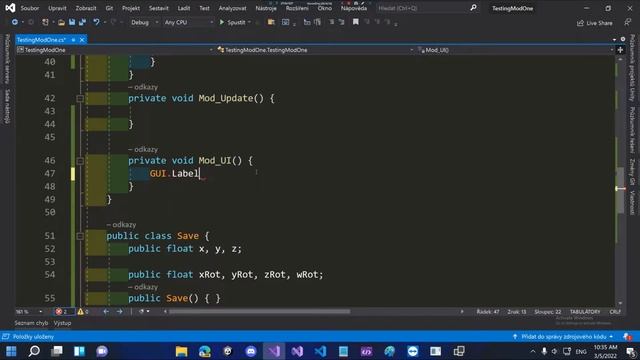Click the Live Share button
The height and width of the screenshot is (360, 640).
[x=595, y=23]
